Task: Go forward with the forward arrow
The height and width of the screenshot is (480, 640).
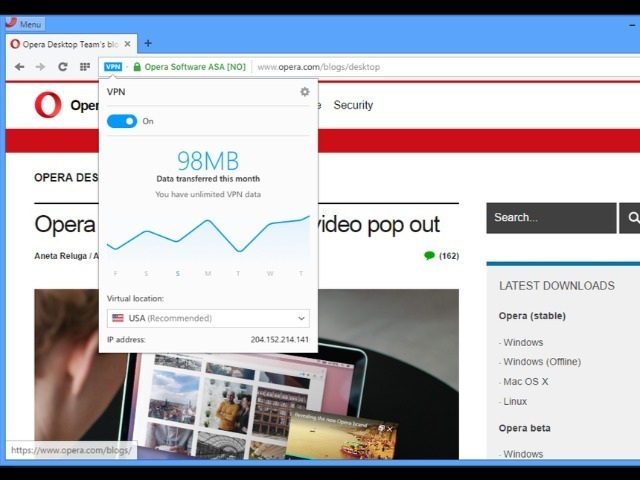Action: 40,67
